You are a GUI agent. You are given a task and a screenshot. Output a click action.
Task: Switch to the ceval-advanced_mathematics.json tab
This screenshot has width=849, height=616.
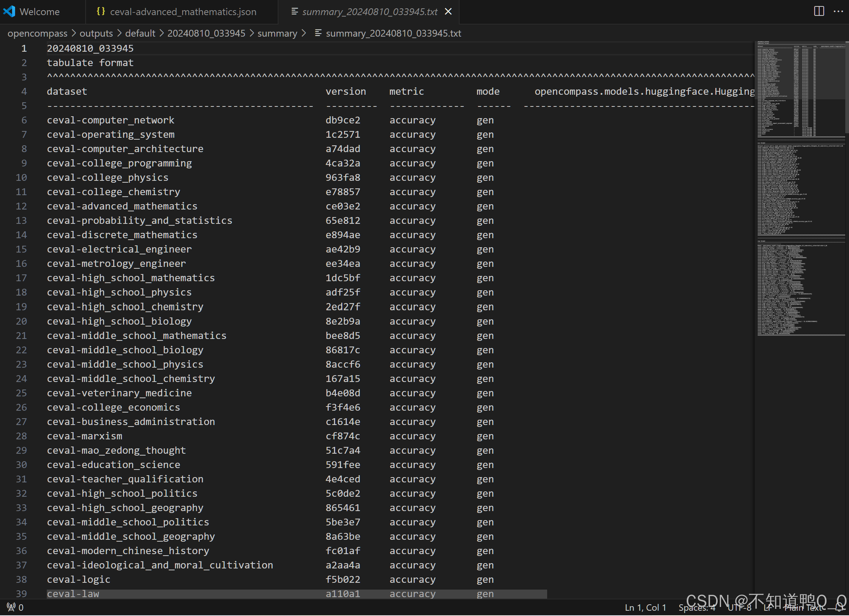pos(183,12)
